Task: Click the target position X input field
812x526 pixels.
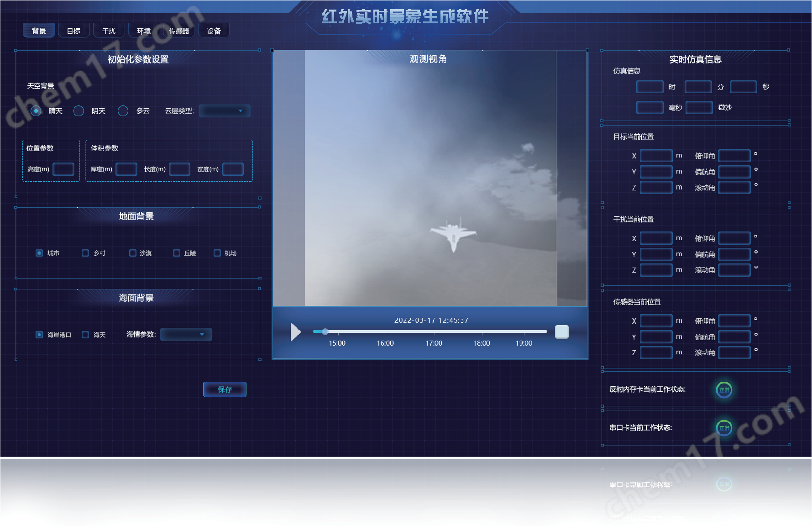Action: (656, 156)
